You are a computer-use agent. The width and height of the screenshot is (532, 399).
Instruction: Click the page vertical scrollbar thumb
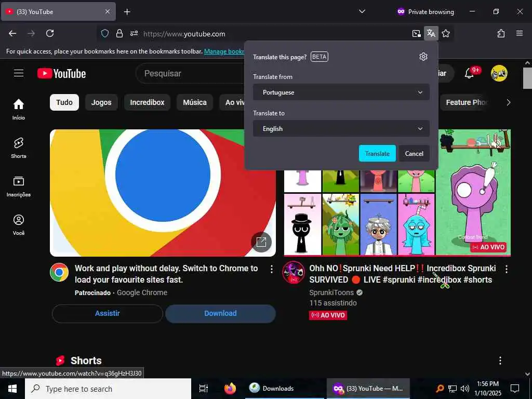pos(527,78)
